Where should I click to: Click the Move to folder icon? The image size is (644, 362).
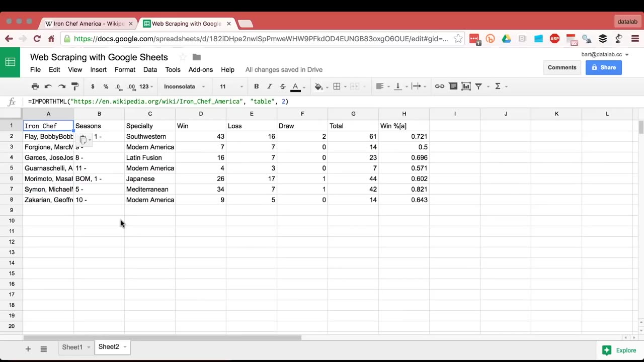[197, 57]
